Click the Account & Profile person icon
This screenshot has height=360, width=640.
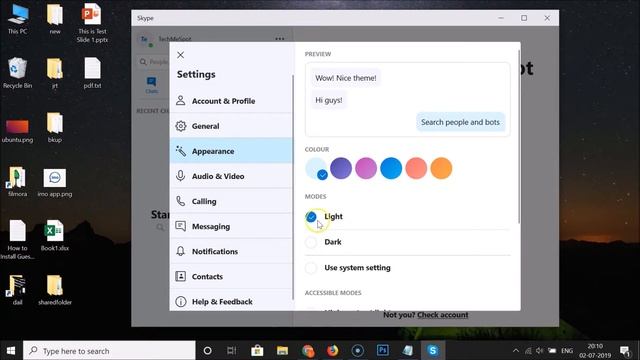tap(180, 100)
